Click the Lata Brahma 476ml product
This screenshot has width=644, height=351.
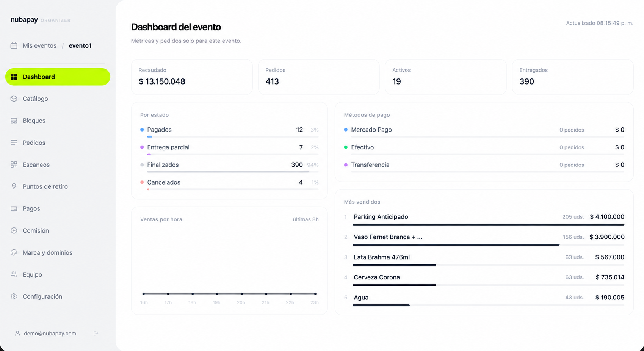[484, 259]
